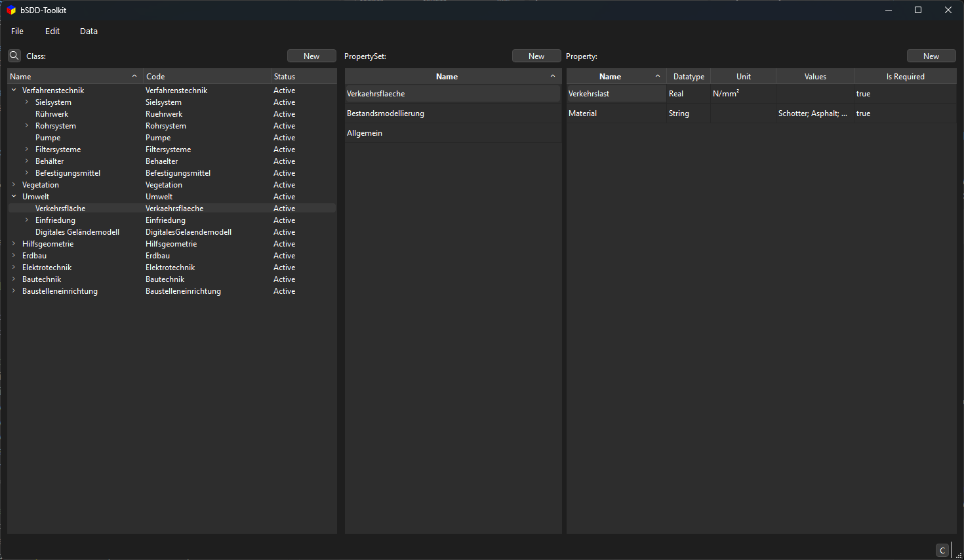Select the Pumpe class in the tree
The height and width of the screenshot is (560, 964).
click(x=47, y=137)
